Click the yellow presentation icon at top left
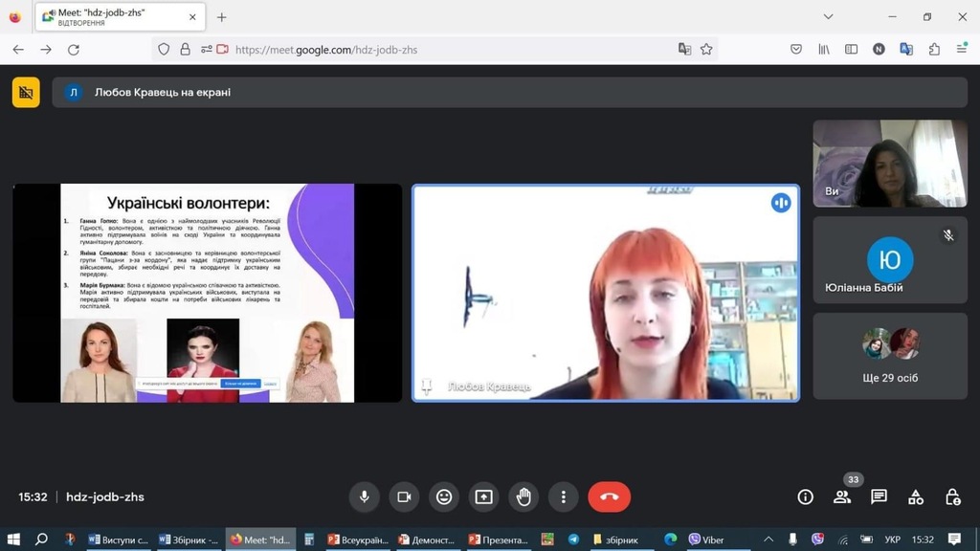This screenshot has width=980, height=551. [x=26, y=93]
